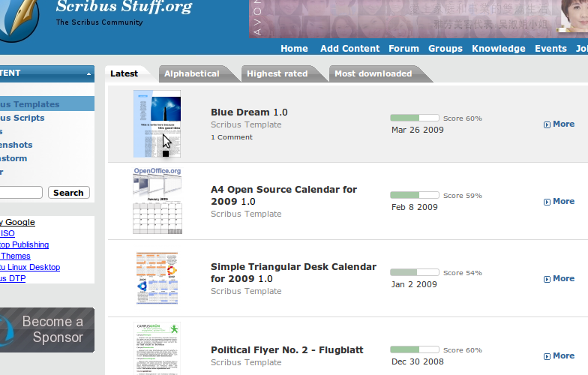Click the Become a Sponsor banner

(47, 330)
